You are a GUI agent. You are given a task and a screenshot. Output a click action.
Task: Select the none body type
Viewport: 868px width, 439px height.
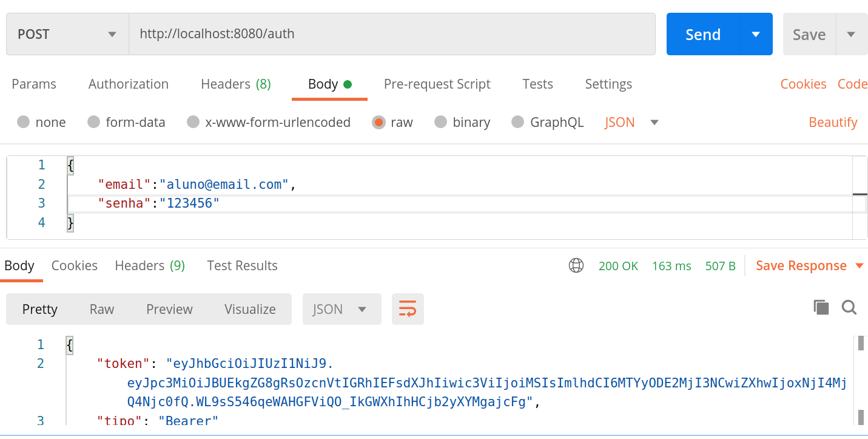41,122
